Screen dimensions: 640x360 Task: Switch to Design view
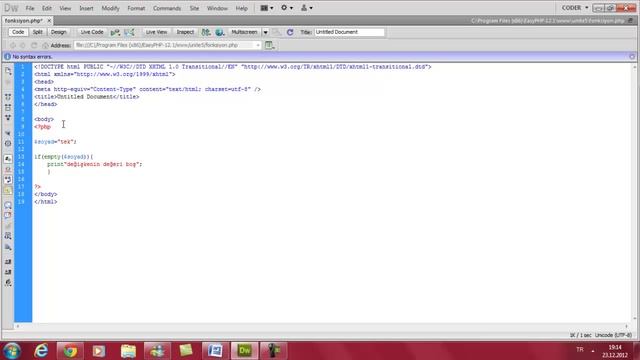(x=58, y=32)
